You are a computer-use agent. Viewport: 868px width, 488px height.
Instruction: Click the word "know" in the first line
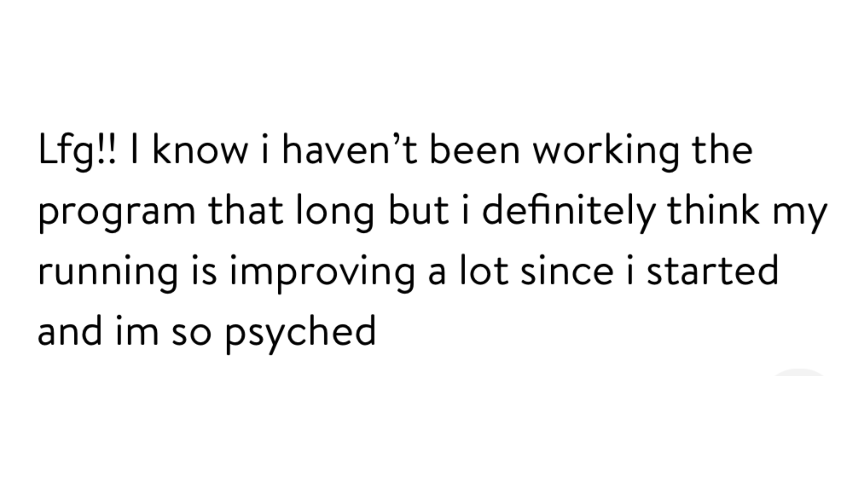pyautogui.click(x=201, y=149)
